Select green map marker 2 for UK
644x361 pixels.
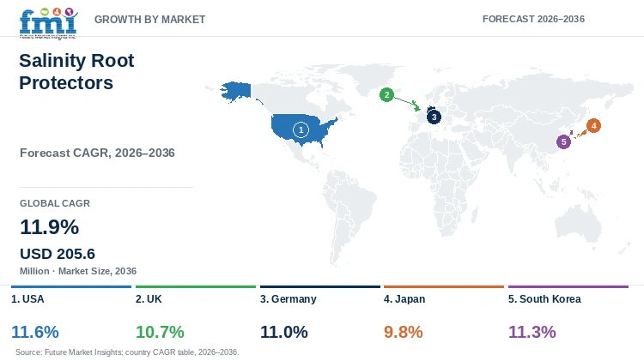tap(386, 95)
